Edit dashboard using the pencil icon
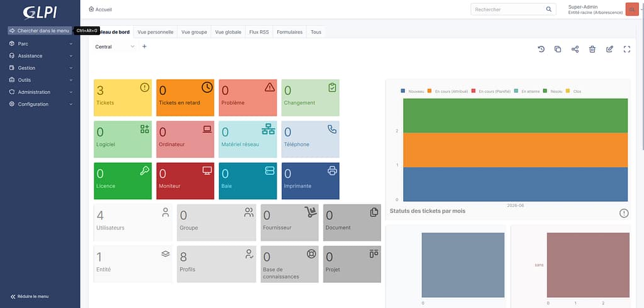This screenshot has width=644, height=308. coord(609,49)
